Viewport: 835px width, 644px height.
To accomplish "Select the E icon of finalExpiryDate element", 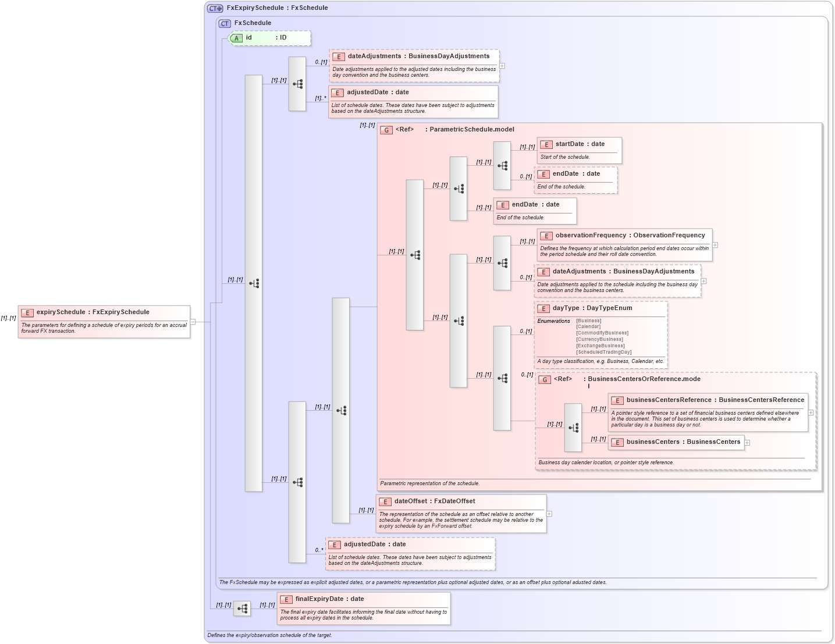I will click(x=286, y=599).
